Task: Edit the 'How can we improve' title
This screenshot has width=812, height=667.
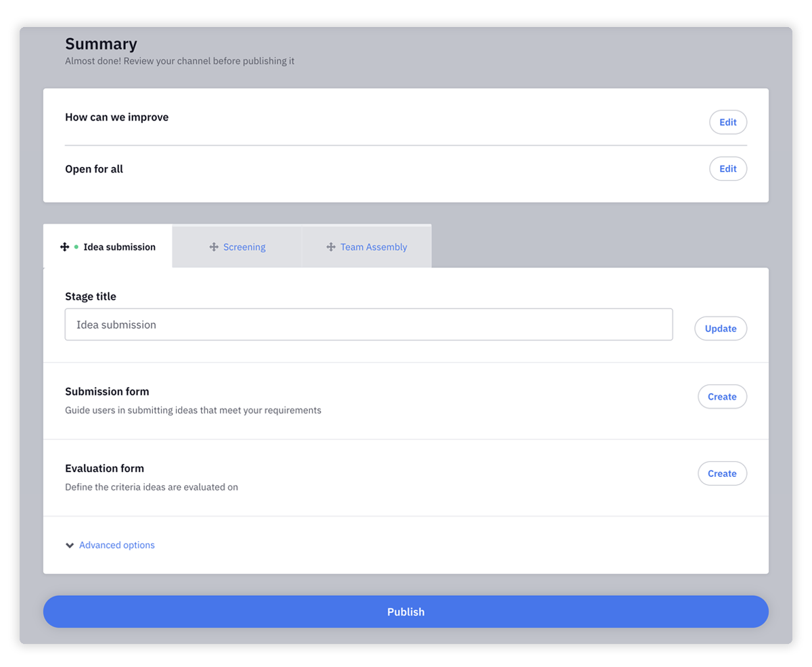Action: pos(728,122)
